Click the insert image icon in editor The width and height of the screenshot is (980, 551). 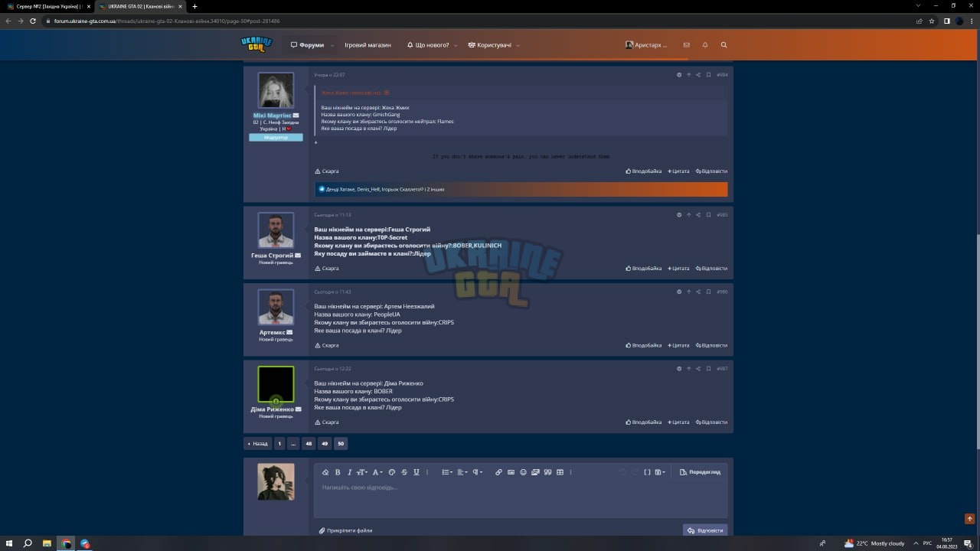click(511, 472)
